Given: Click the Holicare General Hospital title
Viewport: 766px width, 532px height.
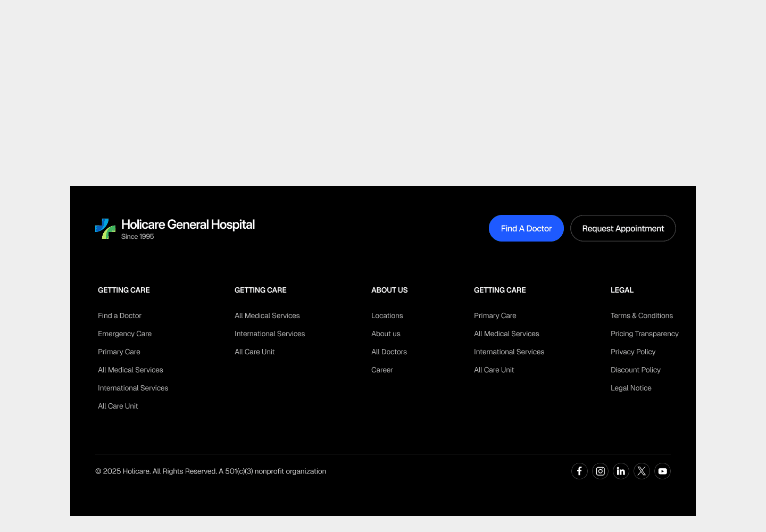Looking at the screenshot, I should click(188, 225).
